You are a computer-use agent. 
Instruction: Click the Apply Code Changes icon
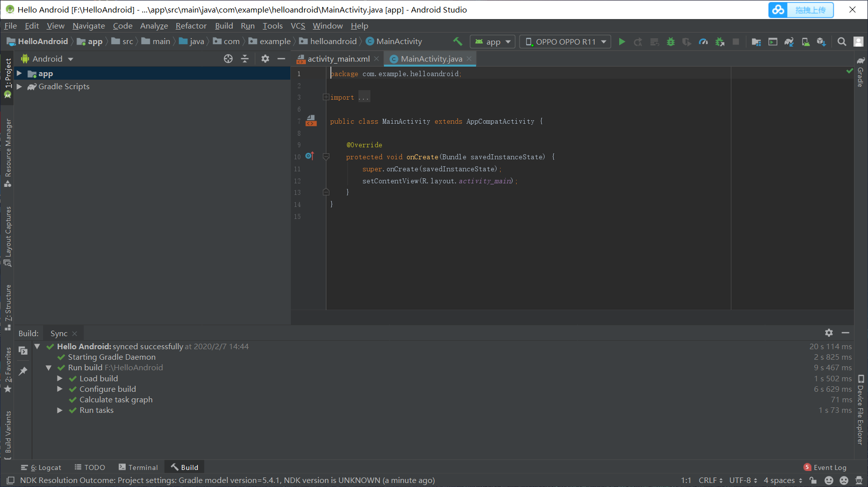(x=654, y=42)
